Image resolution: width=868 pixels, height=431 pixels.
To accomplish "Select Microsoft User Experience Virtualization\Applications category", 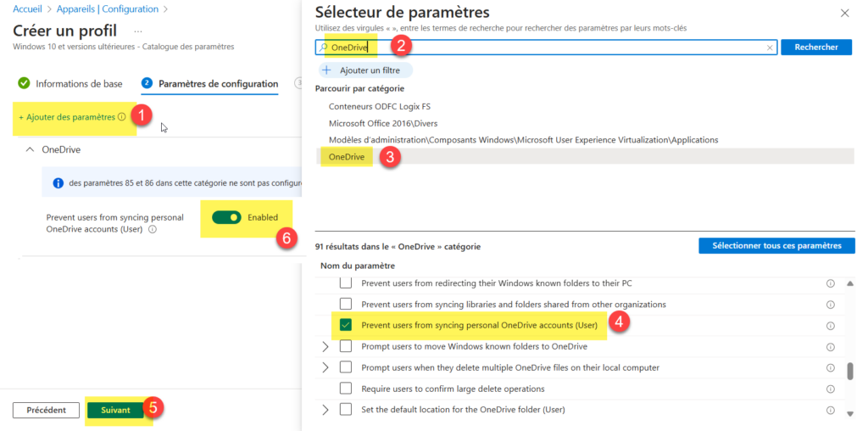I will coord(523,140).
